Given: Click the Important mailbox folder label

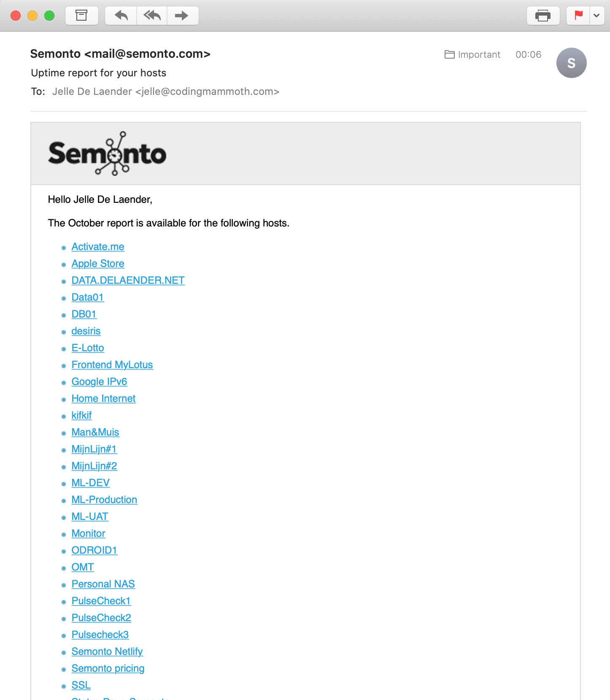Looking at the screenshot, I should (x=472, y=55).
